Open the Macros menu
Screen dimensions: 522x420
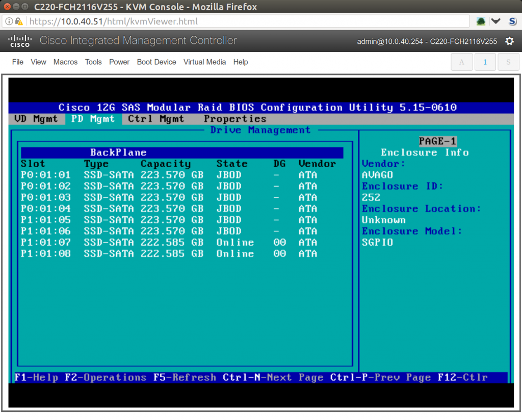65,62
